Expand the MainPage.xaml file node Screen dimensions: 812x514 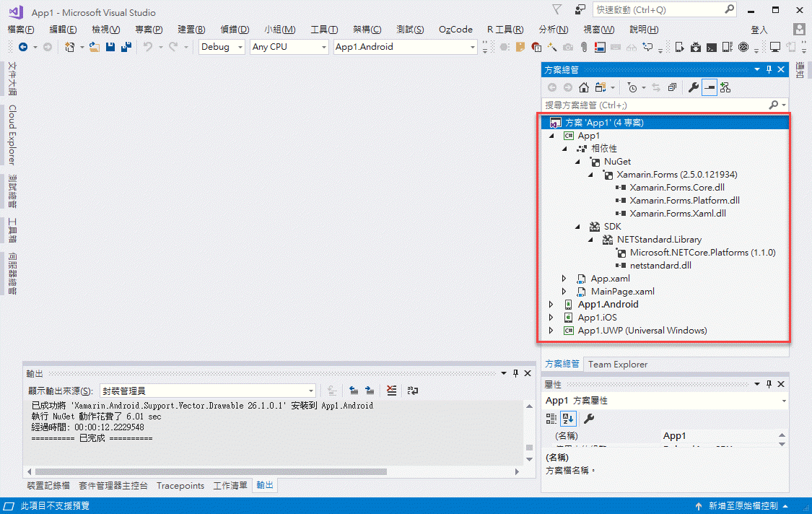click(x=564, y=291)
